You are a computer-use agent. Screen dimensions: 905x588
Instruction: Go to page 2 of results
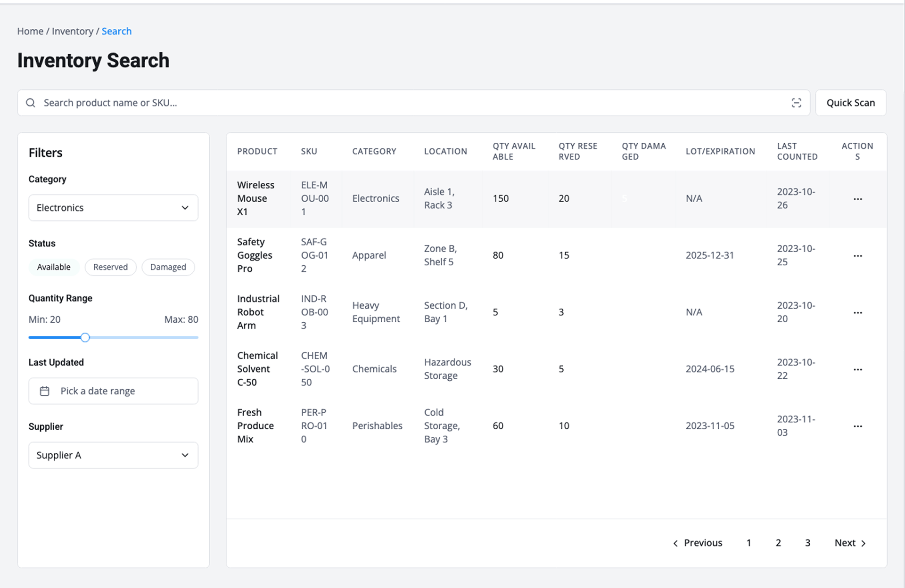tap(778, 543)
